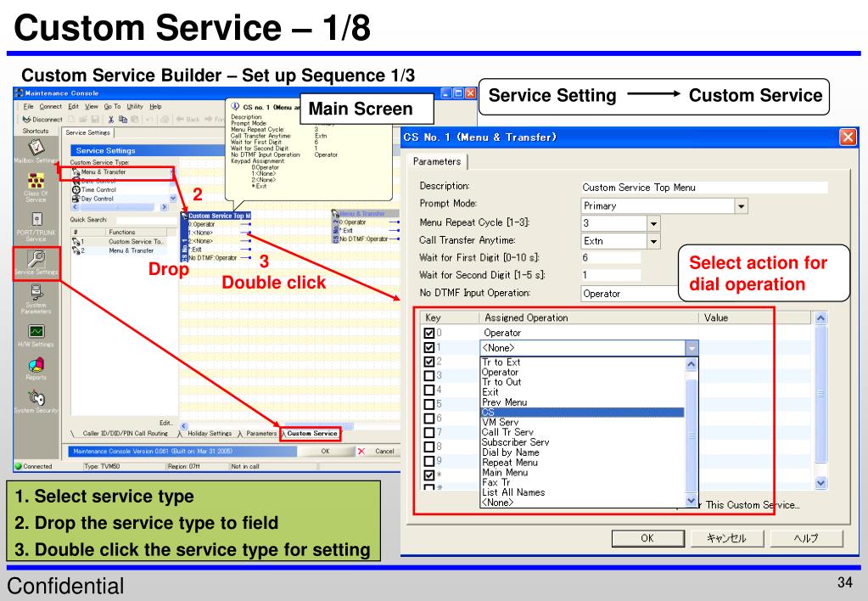This screenshot has height=601, width=868.
Task: Click Cancel in the Maintenance Console
Action: pyautogui.click(x=378, y=451)
